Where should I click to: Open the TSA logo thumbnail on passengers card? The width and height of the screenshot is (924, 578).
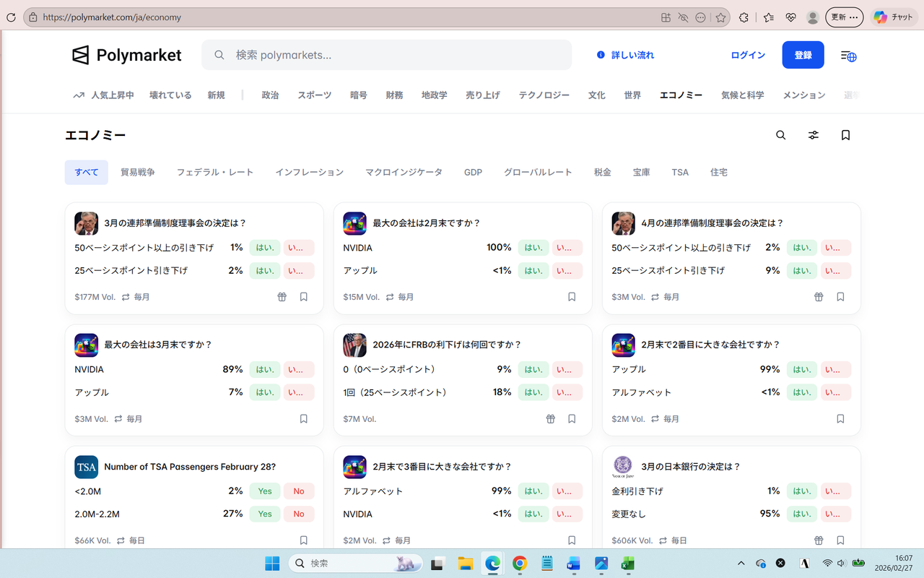[87, 467]
